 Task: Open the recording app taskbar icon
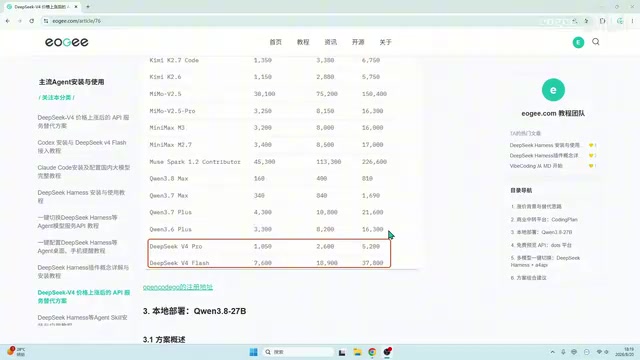pyautogui.click(x=387, y=351)
